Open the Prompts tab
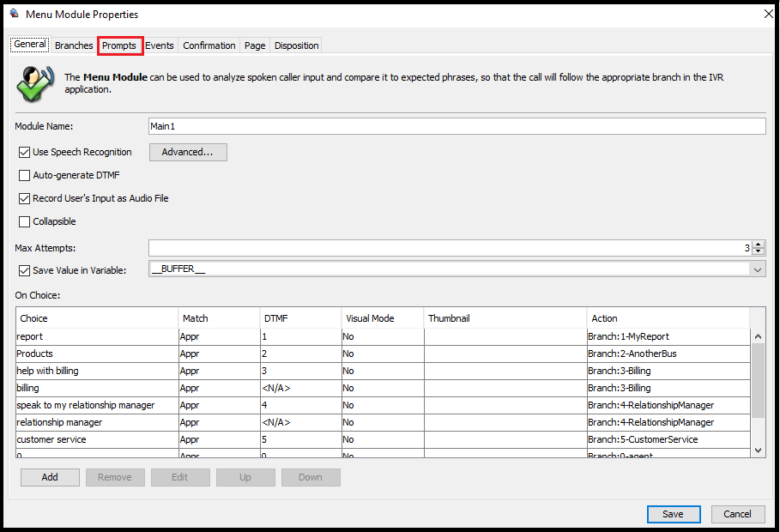 click(119, 45)
